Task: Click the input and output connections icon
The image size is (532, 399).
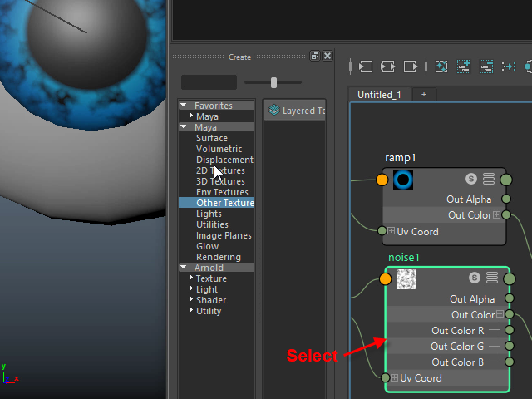Action: (x=387, y=66)
